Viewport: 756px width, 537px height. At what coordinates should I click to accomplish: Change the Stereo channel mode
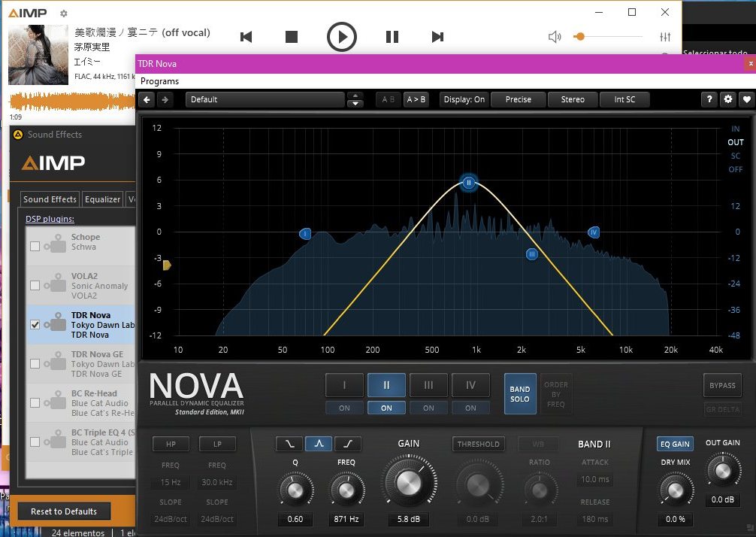coord(573,99)
